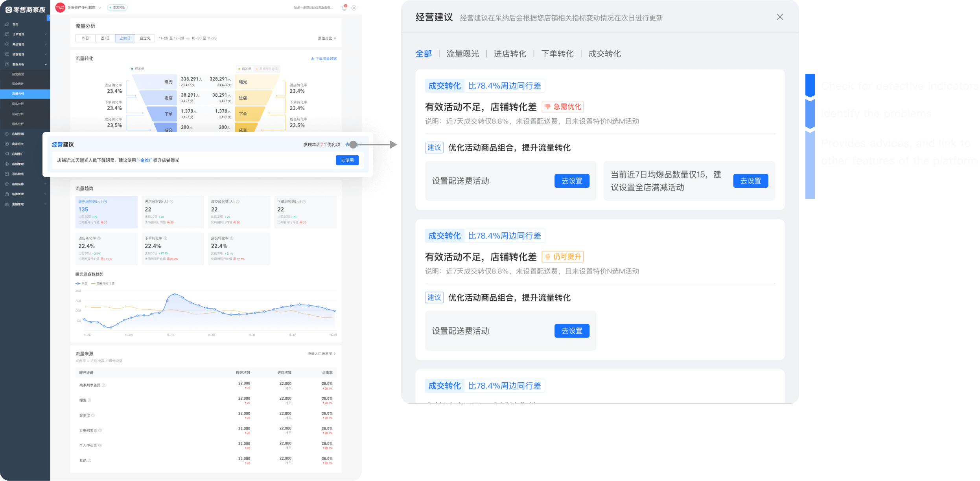Viewport: 980px width, 481px height.
Task: Expand the 订单管理 sidebar menu
Action: 25,34
